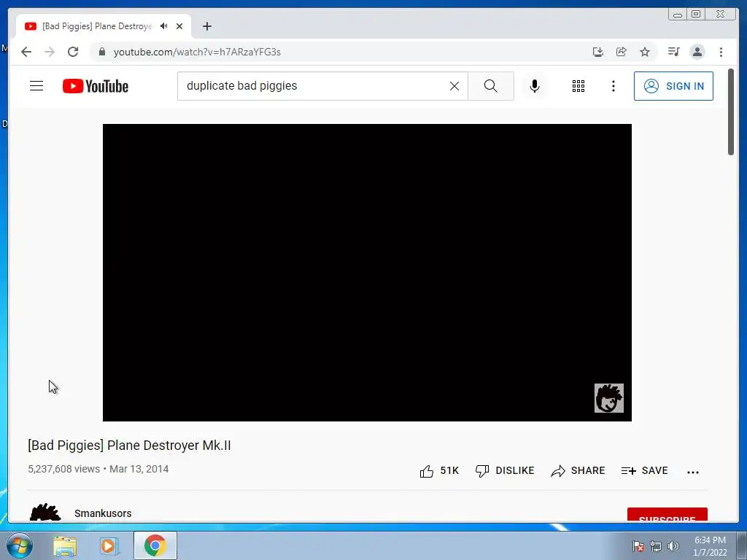The width and height of the screenshot is (747, 560).
Task: Click the video player area
Action: click(367, 273)
